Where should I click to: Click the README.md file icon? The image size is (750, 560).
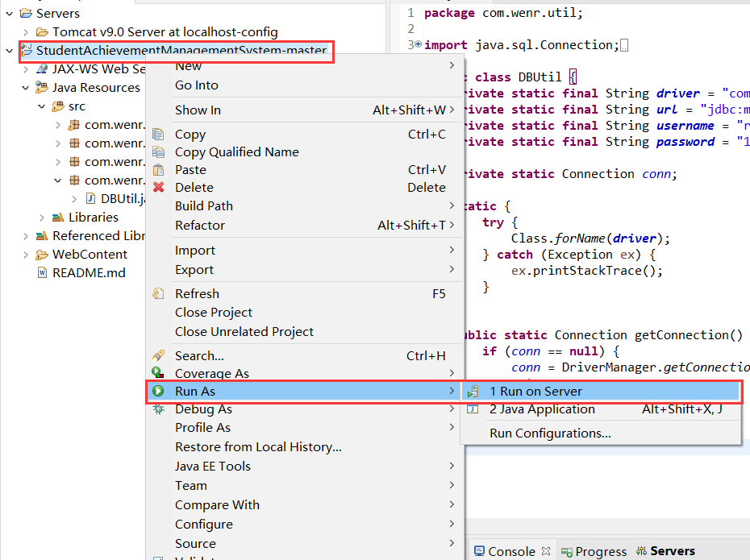pyautogui.click(x=43, y=273)
